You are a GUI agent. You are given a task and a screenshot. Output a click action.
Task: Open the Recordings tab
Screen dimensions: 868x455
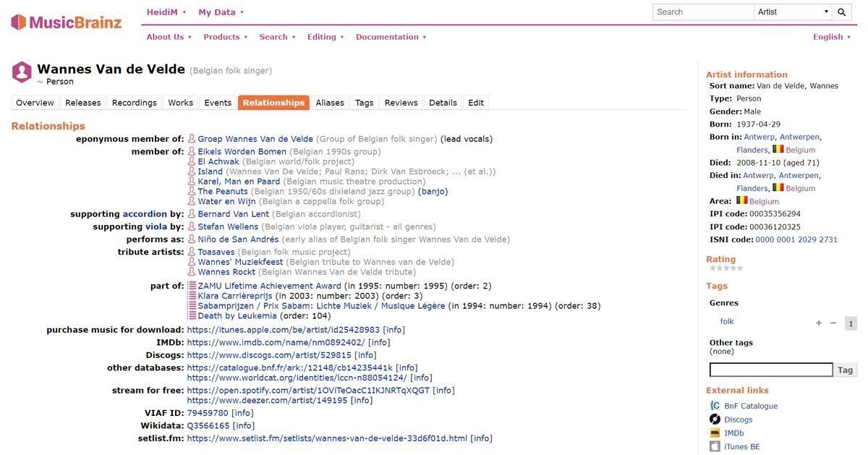134,103
